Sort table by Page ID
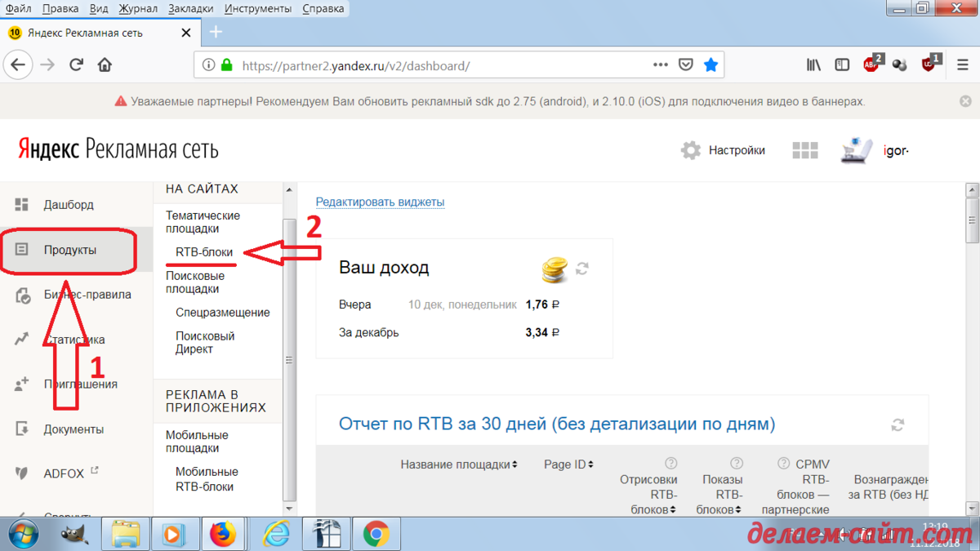 coord(568,464)
